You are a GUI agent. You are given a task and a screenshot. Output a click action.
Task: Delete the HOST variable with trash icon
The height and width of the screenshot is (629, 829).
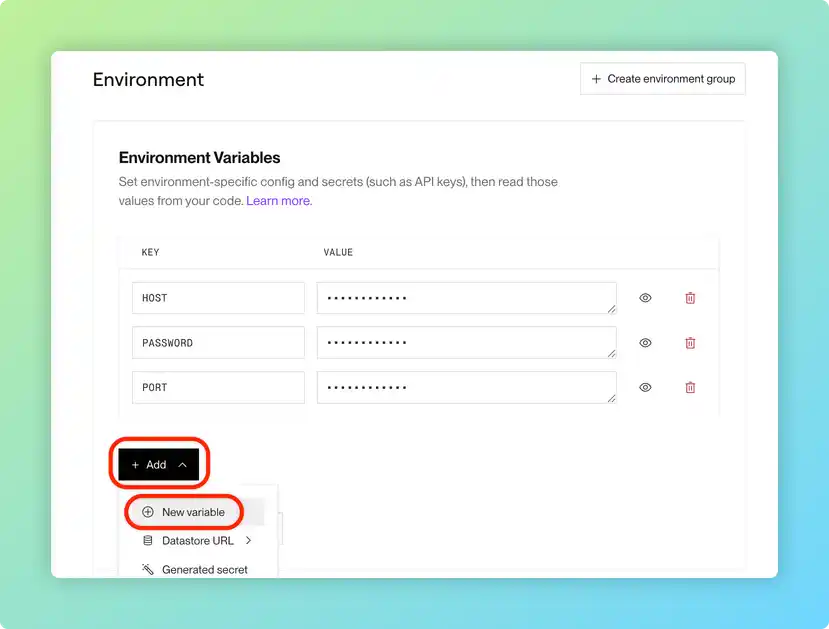[x=690, y=298]
